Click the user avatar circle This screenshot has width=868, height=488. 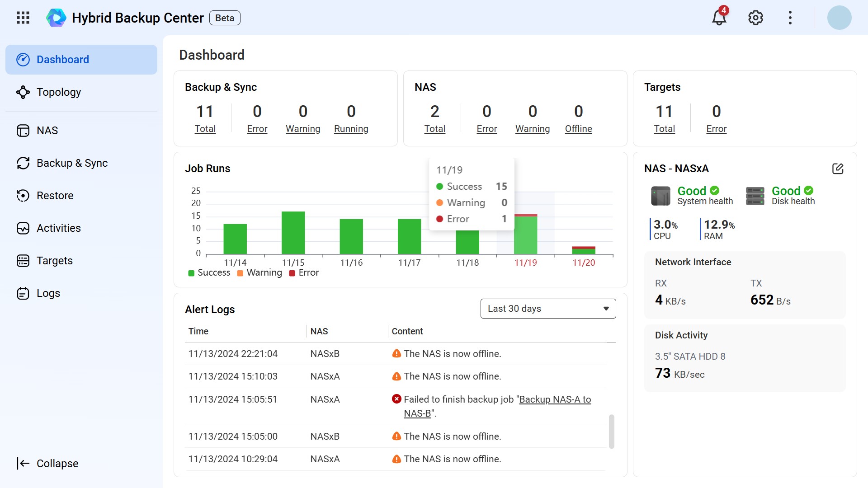pyautogui.click(x=840, y=18)
